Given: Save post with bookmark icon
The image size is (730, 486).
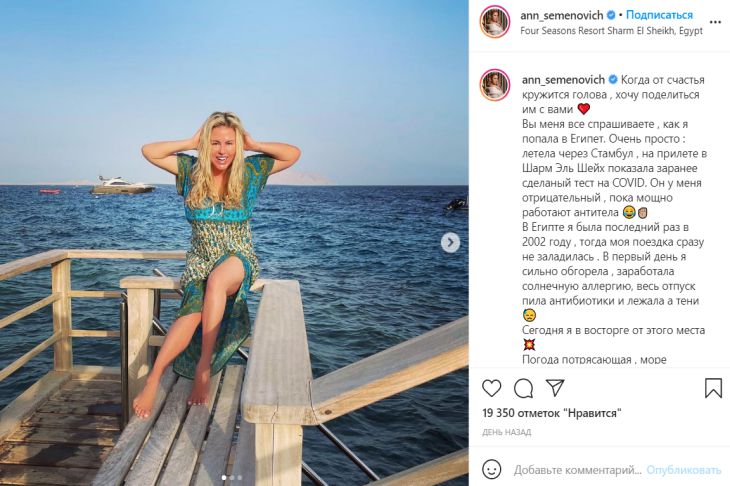Looking at the screenshot, I should (713, 388).
